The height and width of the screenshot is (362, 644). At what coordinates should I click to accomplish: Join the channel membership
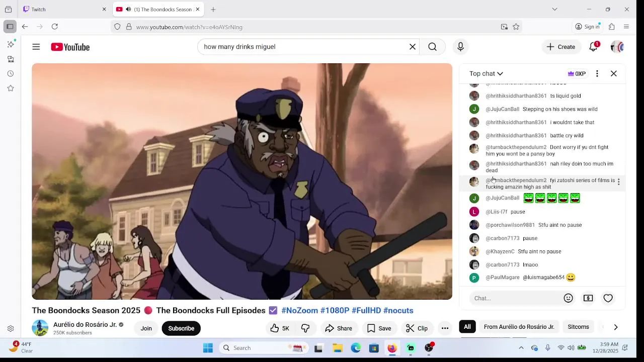pos(146,328)
